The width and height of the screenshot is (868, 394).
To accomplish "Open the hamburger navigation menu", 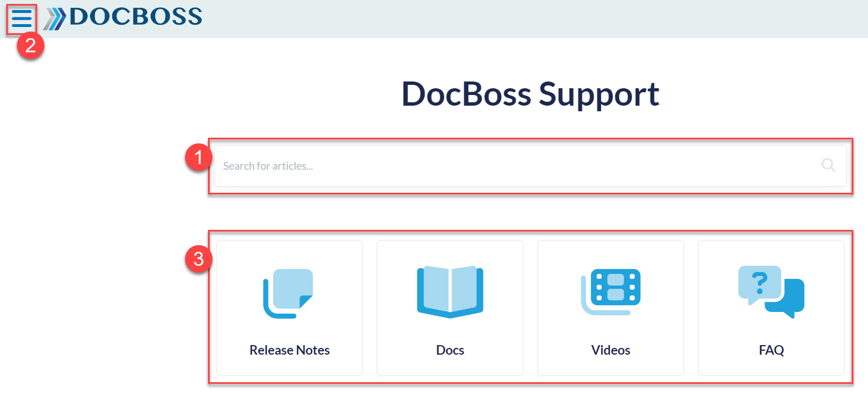I will coord(21,19).
